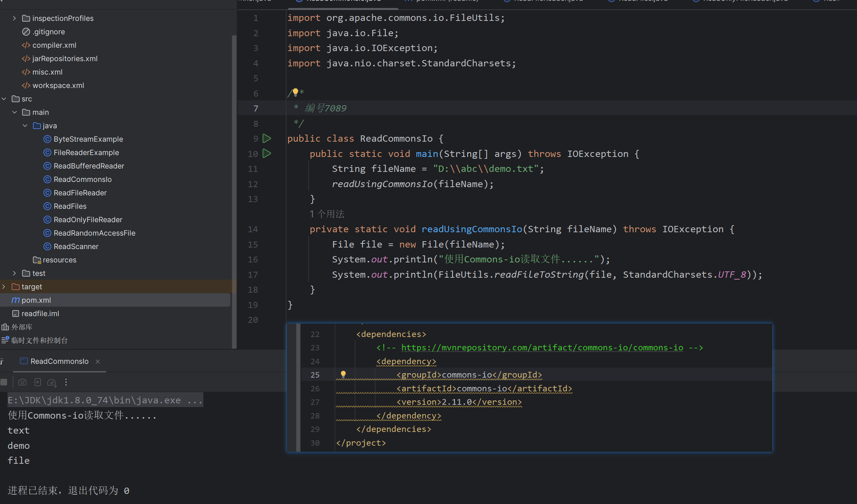Image resolution: width=857 pixels, height=504 pixels.
Task: Click the project tree vertical scrollbar
Action: (x=234, y=186)
